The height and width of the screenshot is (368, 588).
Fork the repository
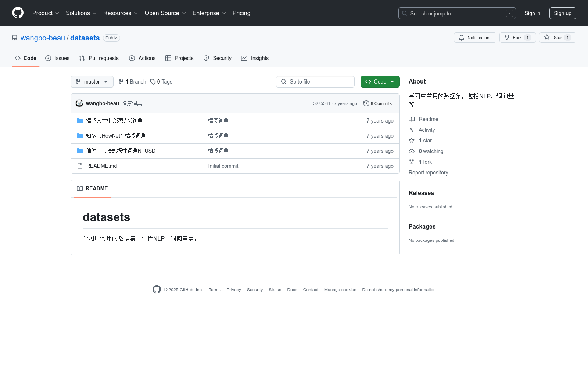coord(517,38)
